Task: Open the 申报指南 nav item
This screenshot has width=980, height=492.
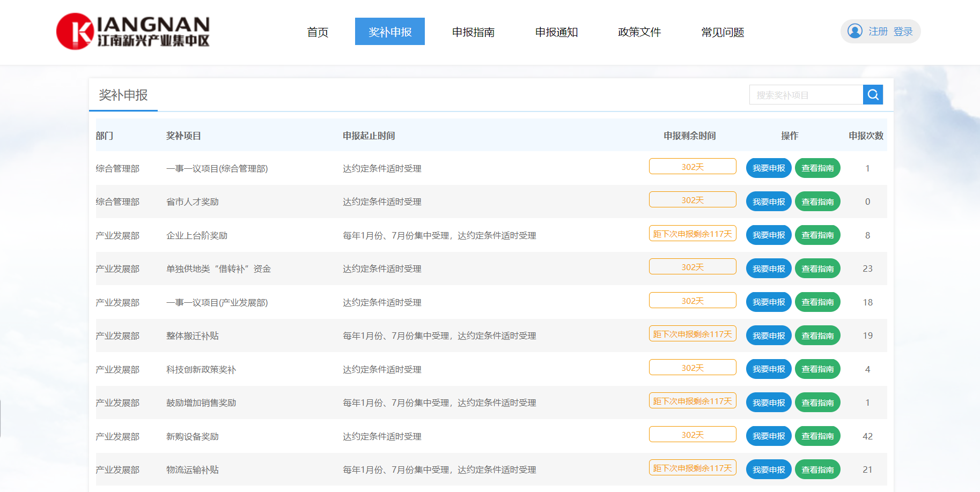Action: [473, 32]
